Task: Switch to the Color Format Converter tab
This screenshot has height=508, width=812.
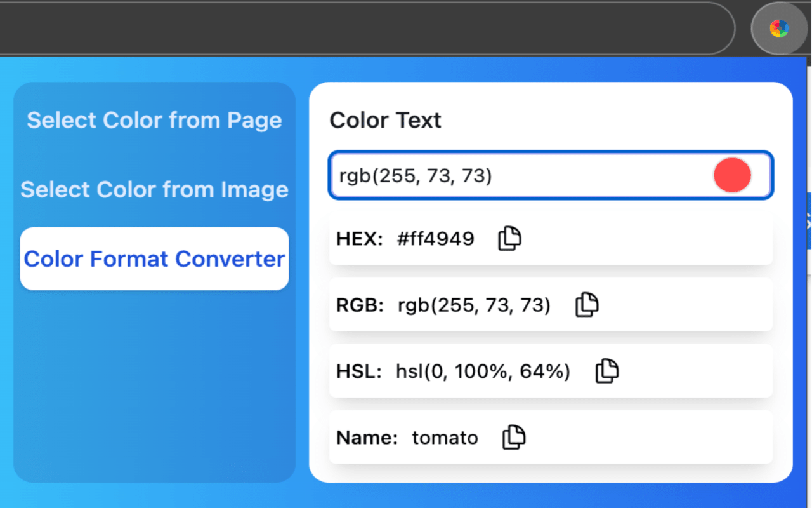Action: pos(154,258)
